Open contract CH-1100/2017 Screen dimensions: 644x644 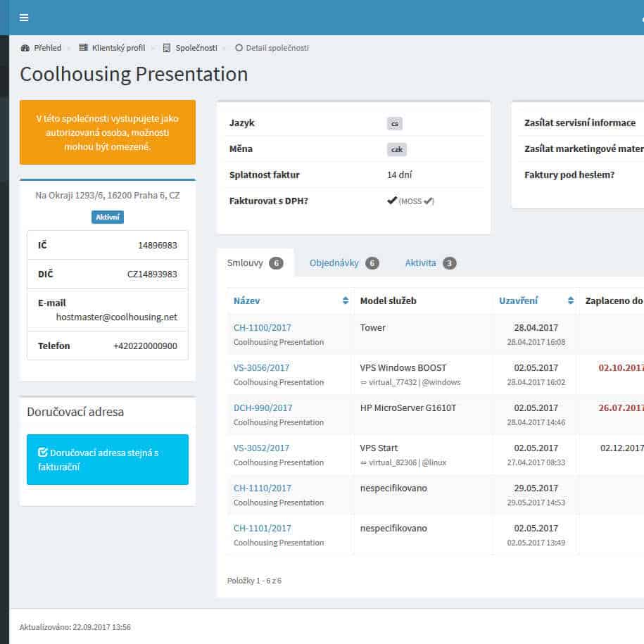[x=262, y=328]
